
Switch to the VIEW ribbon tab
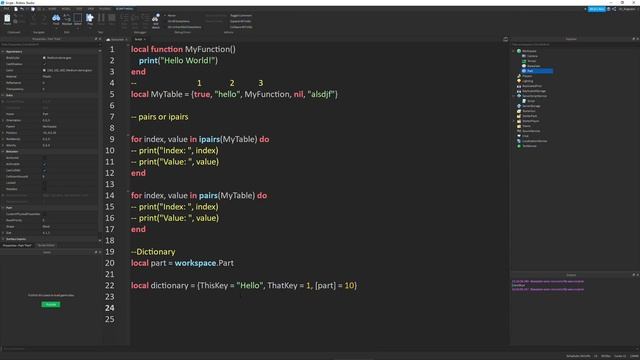coord(91,9)
